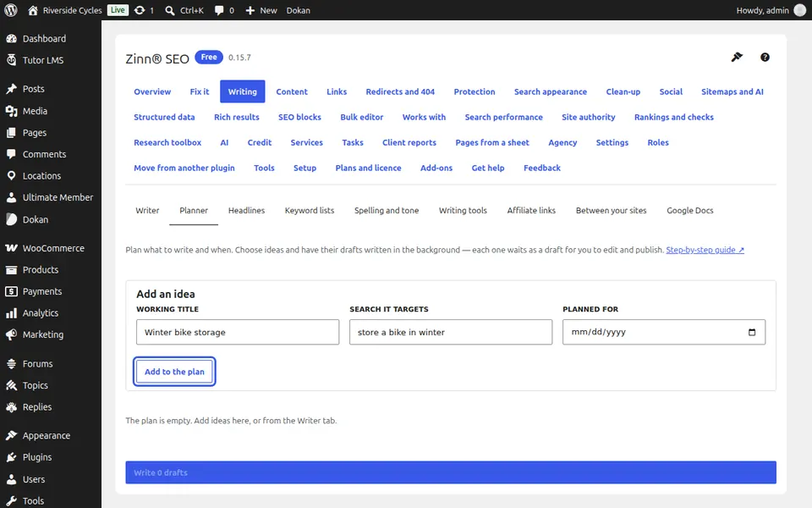Open comments bubble in admin bar
812x508 pixels.
[219, 10]
